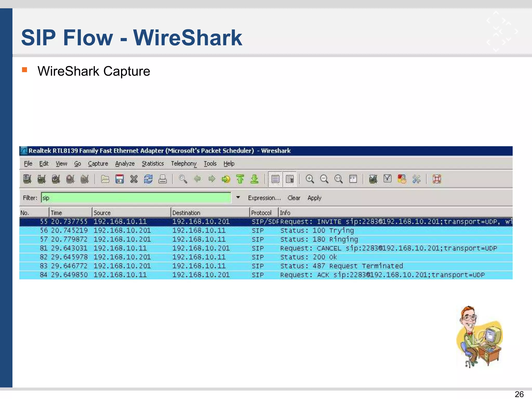This screenshot has width=532, height=399.
Task: Open the Edit menu
Action: pyautogui.click(x=44, y=164)
